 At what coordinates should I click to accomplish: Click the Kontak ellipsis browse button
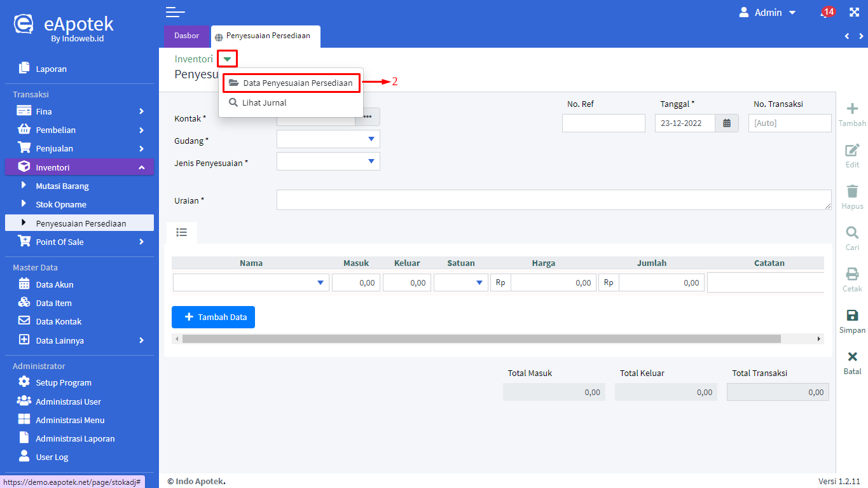[x=368, y=116]
